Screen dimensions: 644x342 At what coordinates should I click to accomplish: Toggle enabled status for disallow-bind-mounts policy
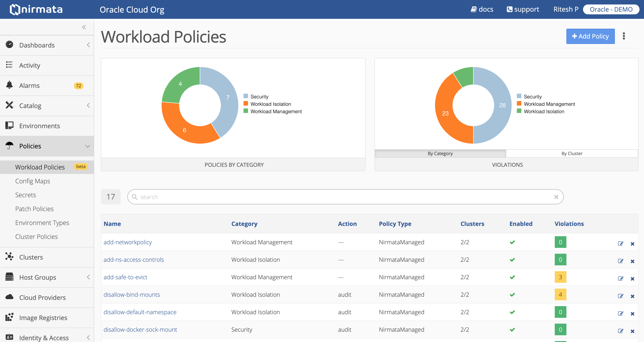coord(512,294)
